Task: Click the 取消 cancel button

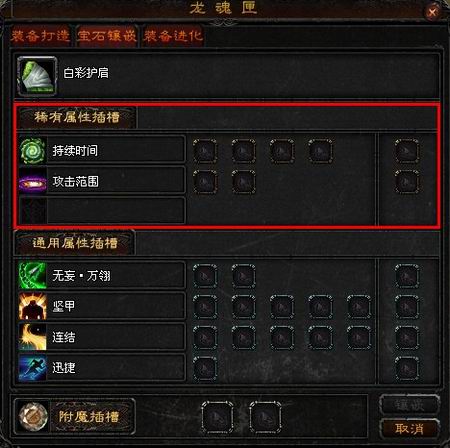Action: click(x=409, y=429)
